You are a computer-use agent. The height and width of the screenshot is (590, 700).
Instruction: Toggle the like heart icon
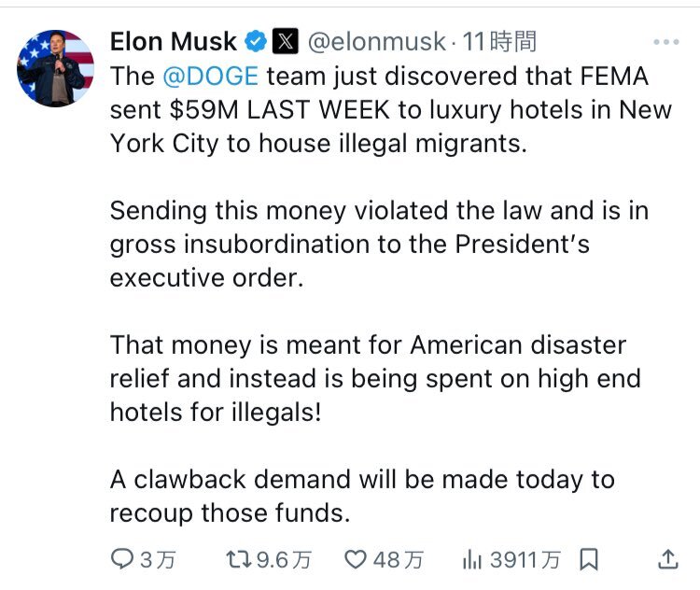(x=355, y=559)
